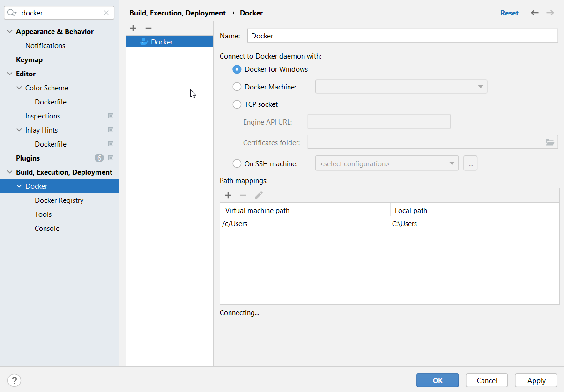Screen dimensions: 564x392
Task: Reset the Docker settings
Action: click(x=509, y=13)
